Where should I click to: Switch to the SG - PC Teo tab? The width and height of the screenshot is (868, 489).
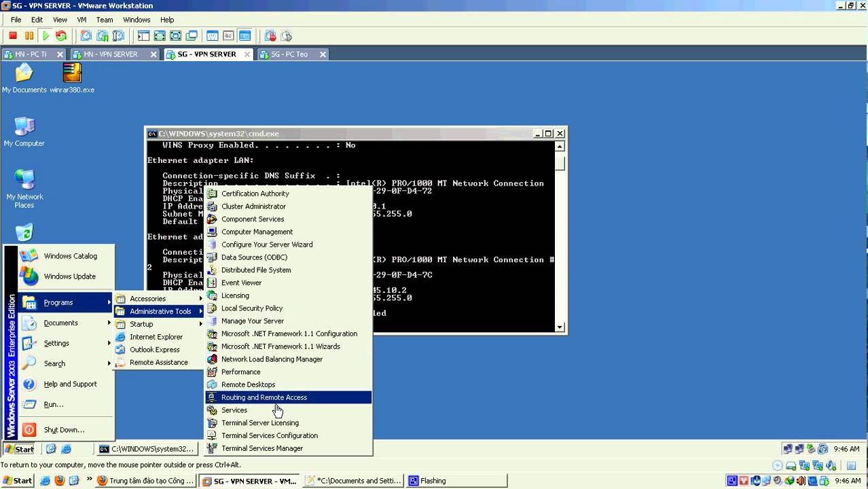point(292,54)
